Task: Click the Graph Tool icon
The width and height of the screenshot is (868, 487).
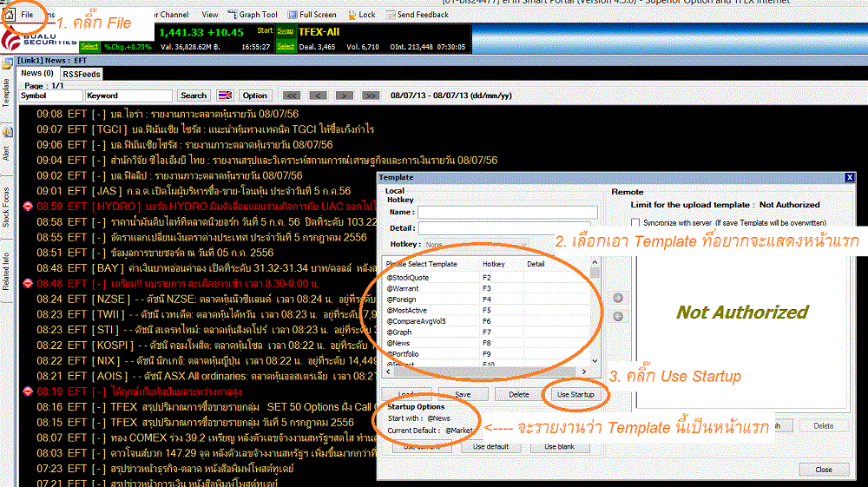Action: tap(232, 15)
